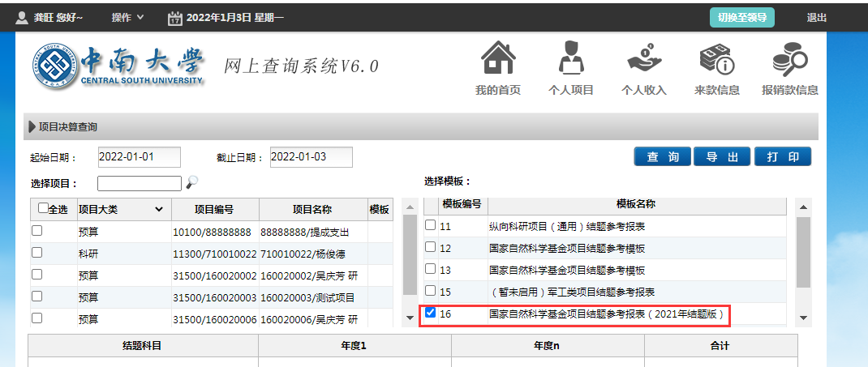Open the 个人项目 icon
868x367 pixels.
(571, 58)
